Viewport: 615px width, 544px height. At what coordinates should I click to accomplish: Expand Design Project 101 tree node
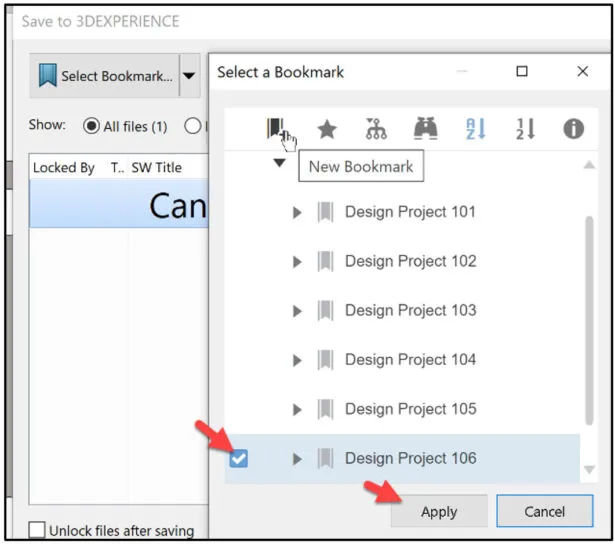(297, 213)
